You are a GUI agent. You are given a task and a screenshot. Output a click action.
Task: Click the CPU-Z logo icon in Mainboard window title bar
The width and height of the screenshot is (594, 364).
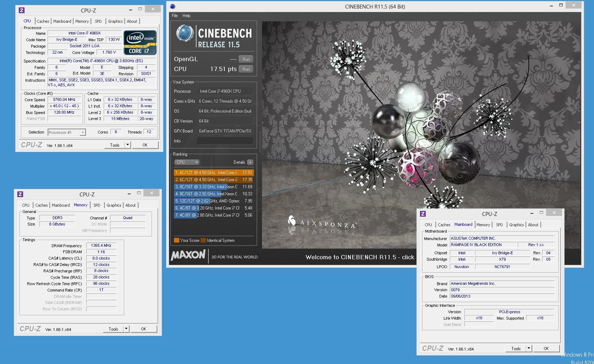(x=423, y=214)
